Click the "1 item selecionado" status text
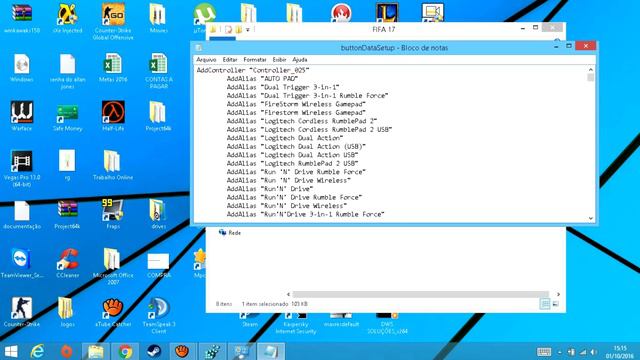 click(265, 304)
